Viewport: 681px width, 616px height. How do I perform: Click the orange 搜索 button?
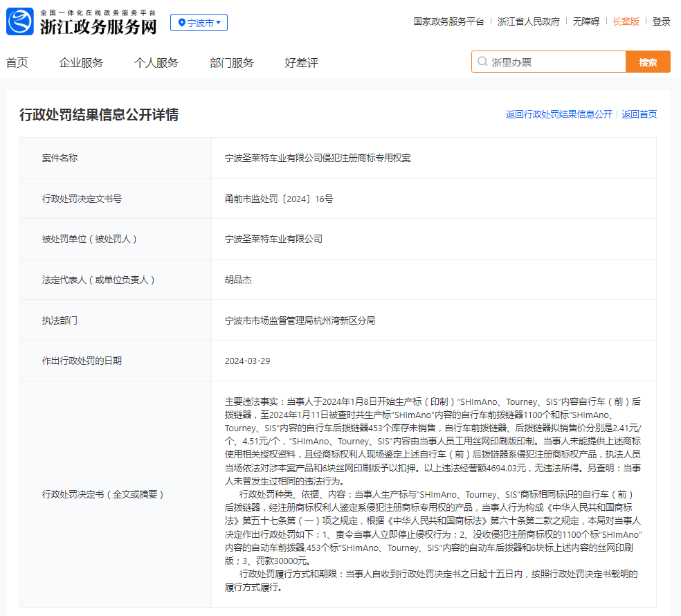pyautogui.click(x=648, y=62)
